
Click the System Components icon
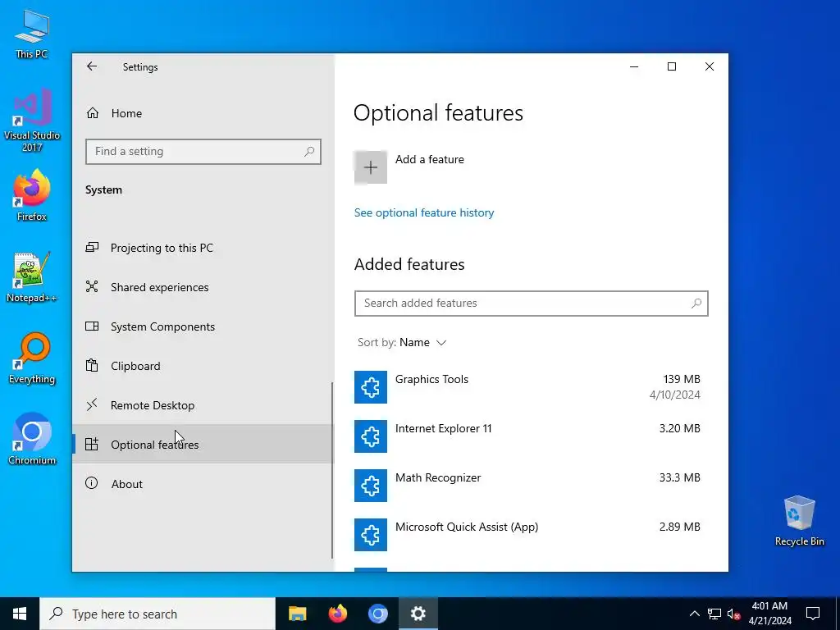[92, 326]
